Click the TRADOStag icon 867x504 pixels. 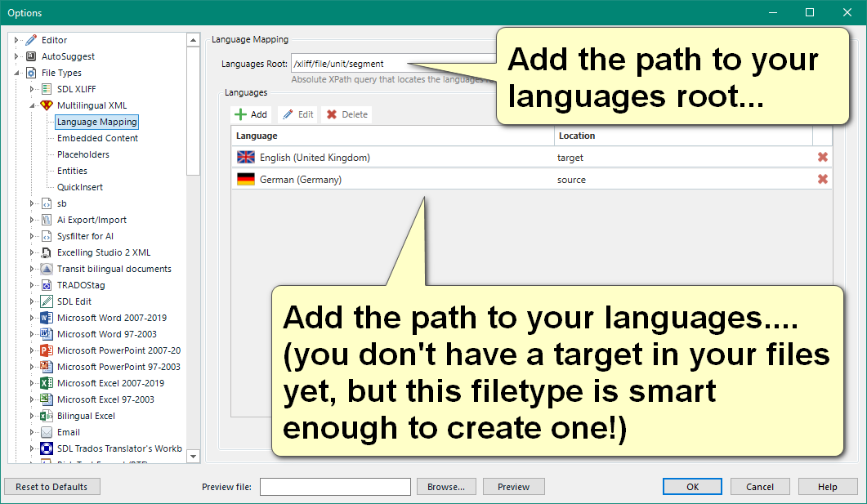coord(47,285)
